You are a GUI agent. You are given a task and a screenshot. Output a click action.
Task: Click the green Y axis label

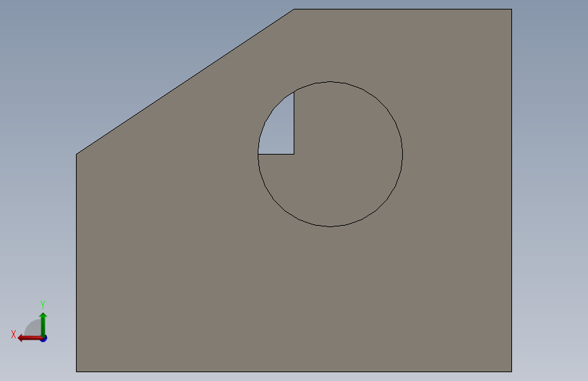[x=43, y=305]
